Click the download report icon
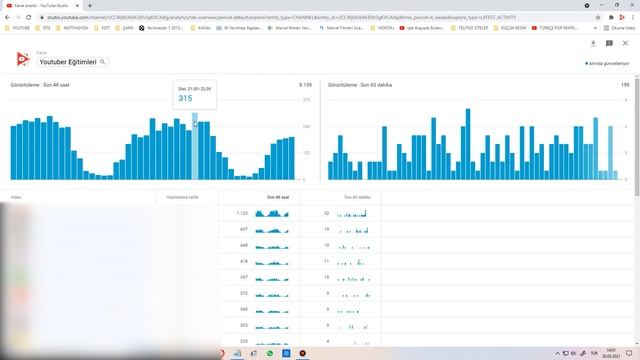 pyautogui.click(x=593, y=43)
